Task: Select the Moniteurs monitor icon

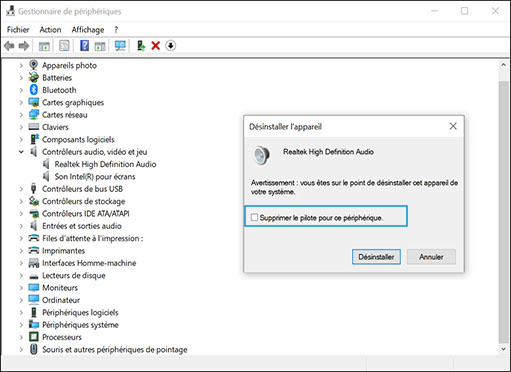Action: (34, 287)
